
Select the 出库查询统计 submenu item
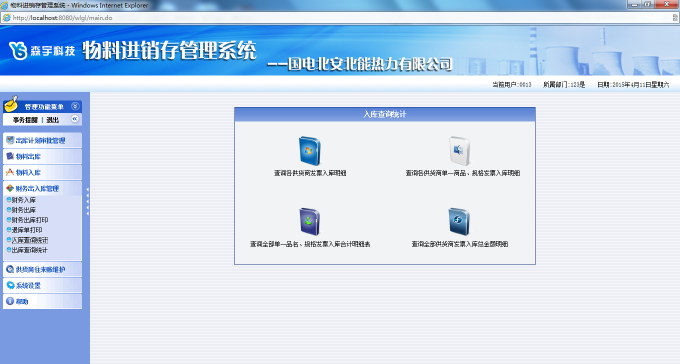(29, 250)
